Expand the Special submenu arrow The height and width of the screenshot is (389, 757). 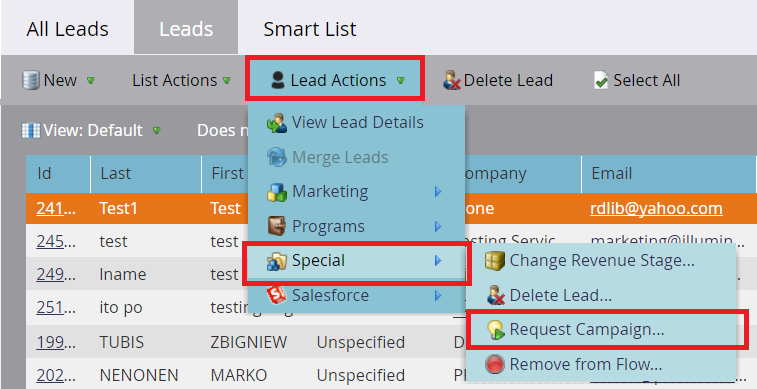coord(438,261)
